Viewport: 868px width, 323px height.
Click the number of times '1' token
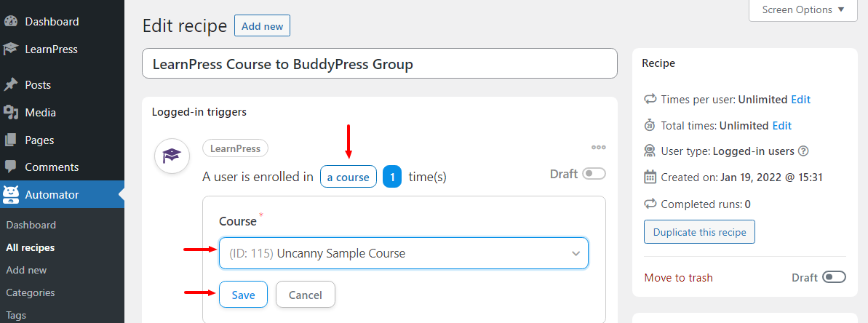(x=392, y=177)
